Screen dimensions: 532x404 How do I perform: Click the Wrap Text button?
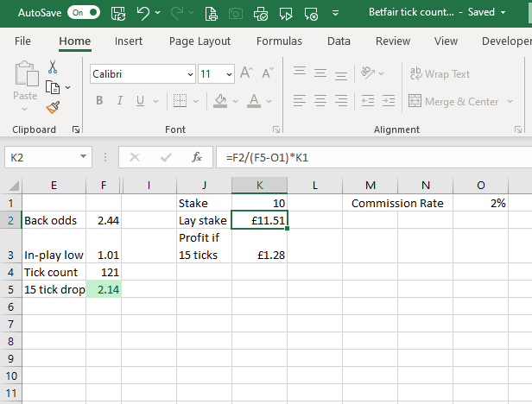[x=440, y=74]
